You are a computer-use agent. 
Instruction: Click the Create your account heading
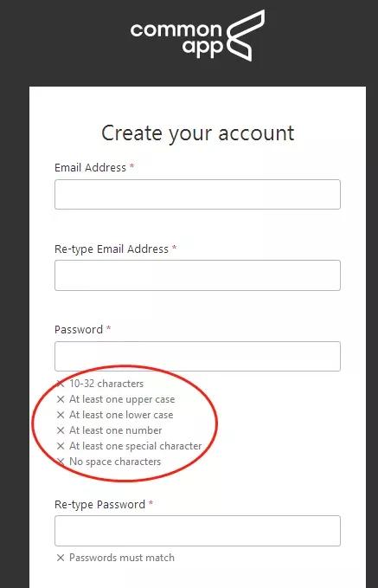pos(198,133)
